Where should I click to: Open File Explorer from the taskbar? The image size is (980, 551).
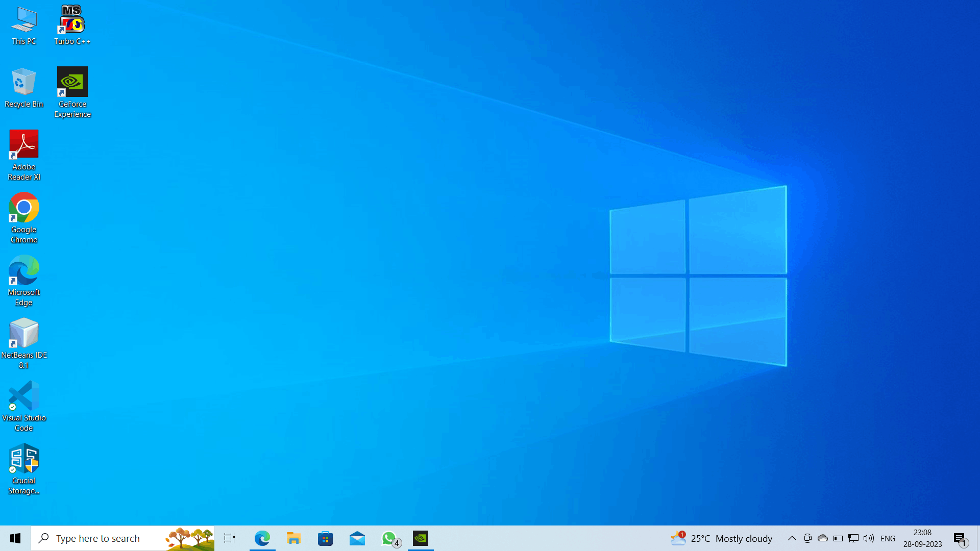pos(293,538)
